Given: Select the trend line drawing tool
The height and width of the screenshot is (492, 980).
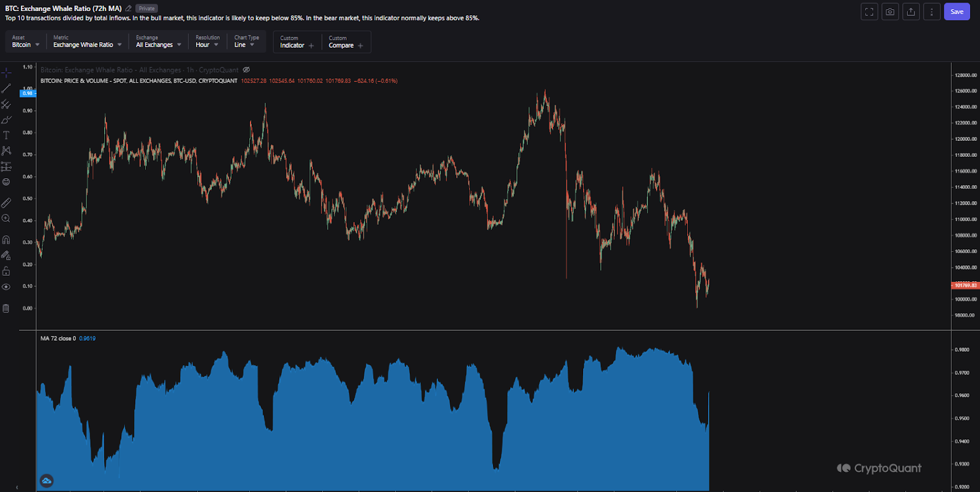Looking at the screenshot, I should coord(6,89).
